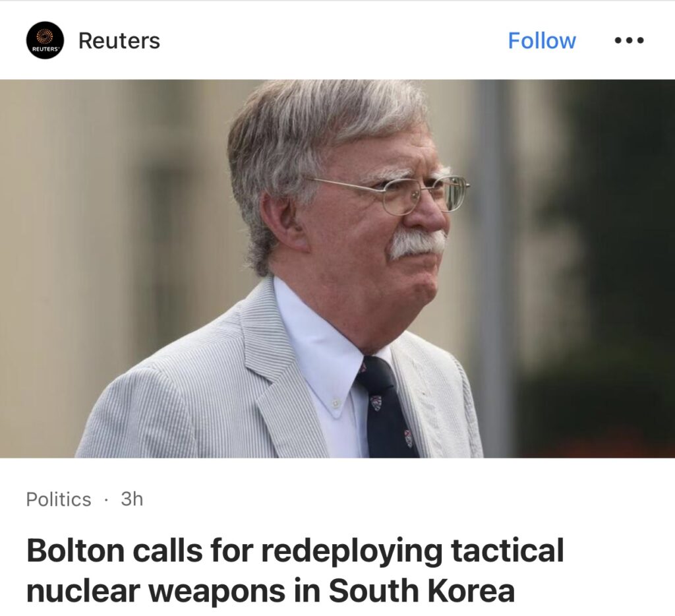This screenshot has width=675, height=616.
Task: Open the Bolton article headline first line
Action: pyautogui.click(x=295, y=551)
